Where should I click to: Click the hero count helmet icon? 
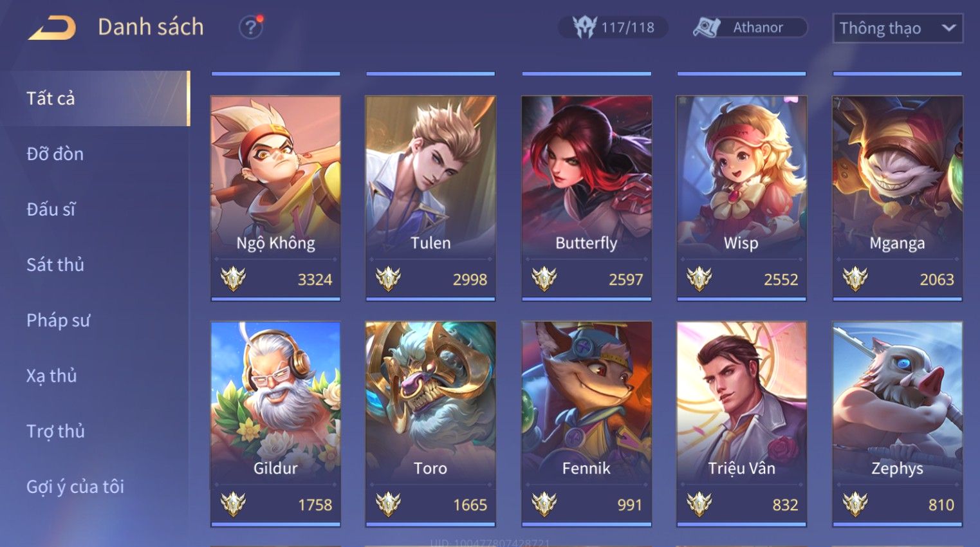pos(584,27)
